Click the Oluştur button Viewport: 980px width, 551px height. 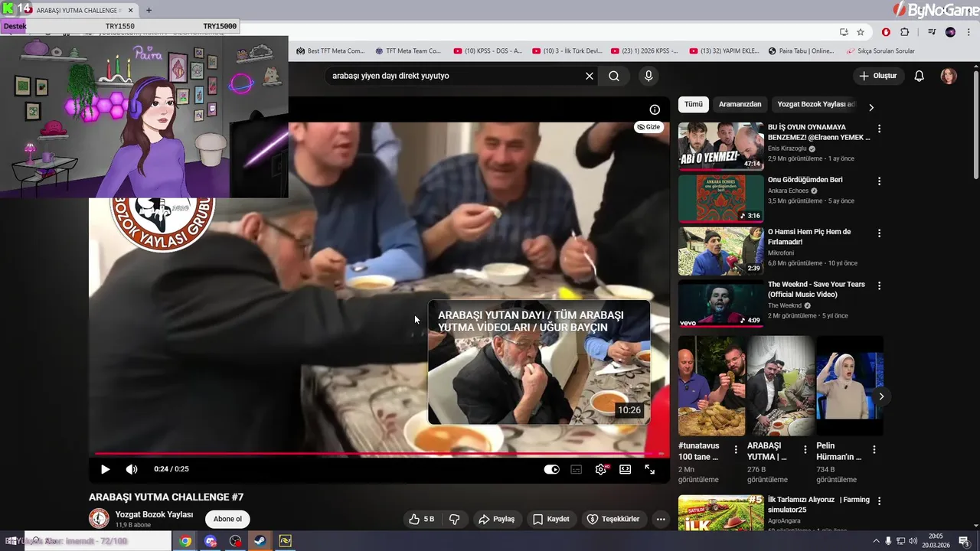pyautogui.click(x=878, y=76)
